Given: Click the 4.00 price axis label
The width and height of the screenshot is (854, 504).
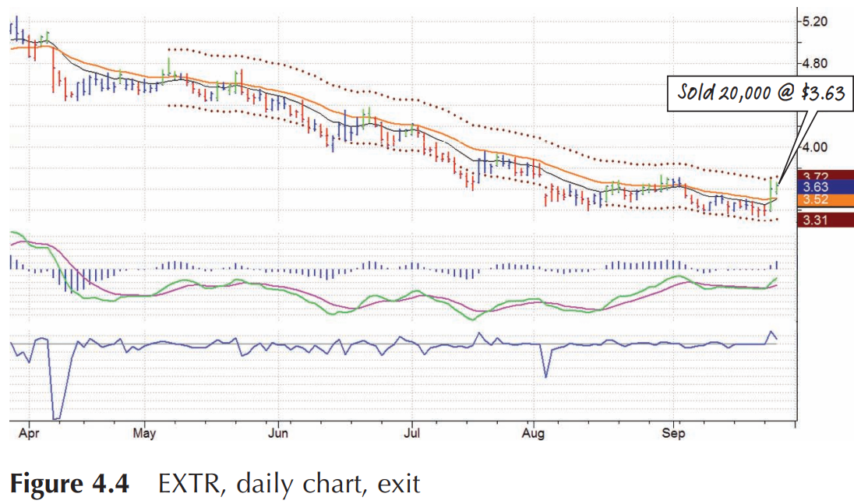Looking at the screenshot, I should coord(815,147).
